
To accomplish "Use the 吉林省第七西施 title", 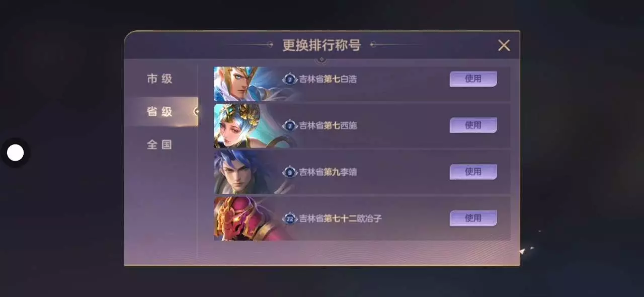I will tap(473, 125).
